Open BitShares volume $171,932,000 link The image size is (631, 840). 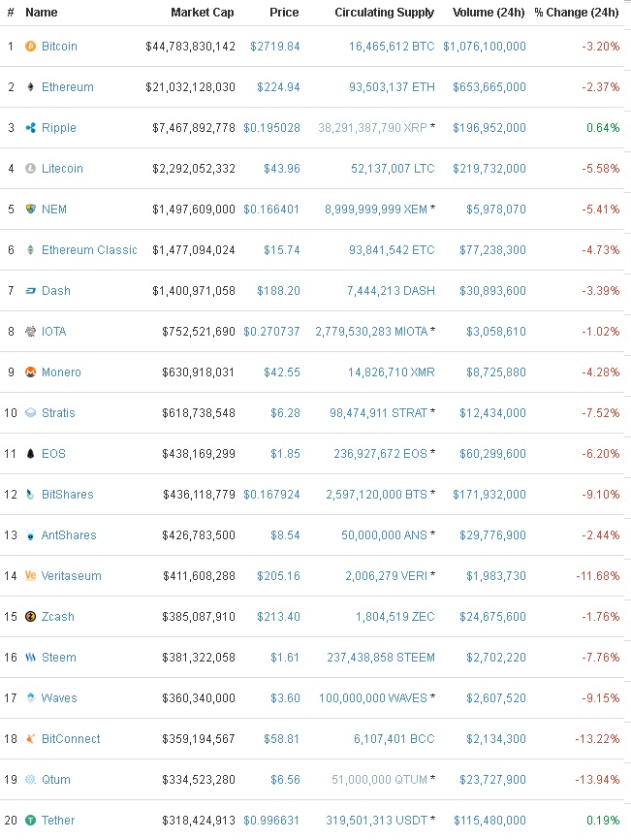click(x=489, y=494)
